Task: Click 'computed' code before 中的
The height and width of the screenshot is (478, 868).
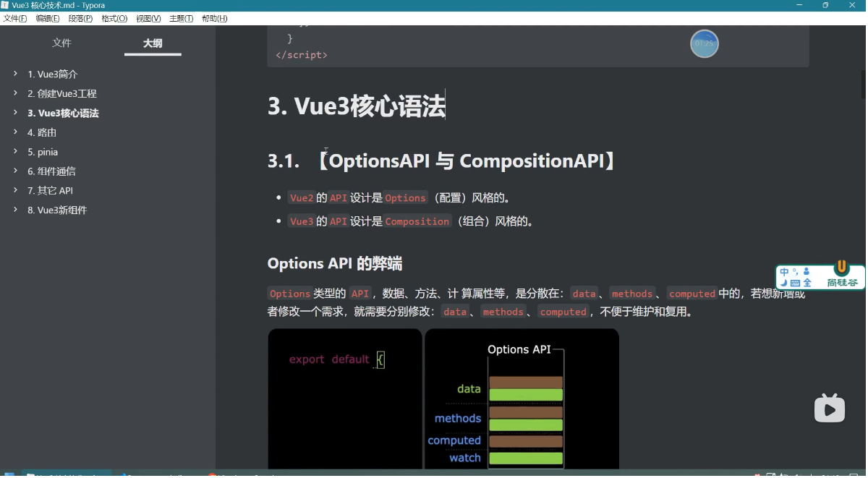Action: point(692,294)
